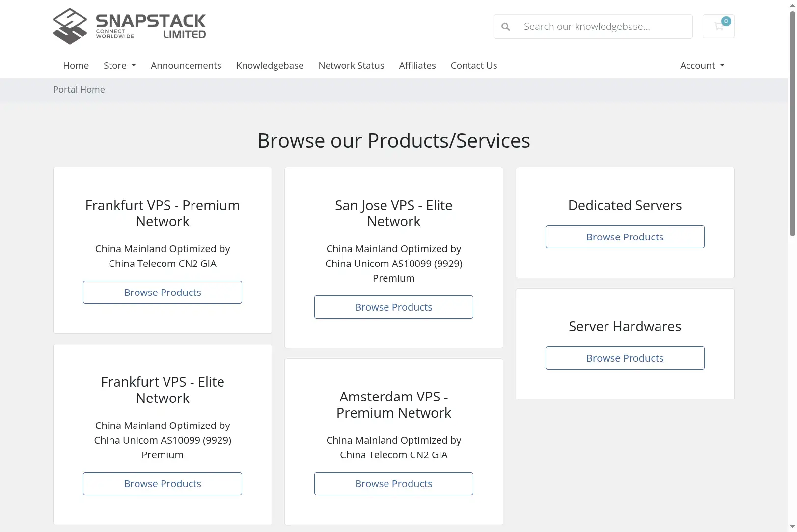Click the knowledgebase search magnifier icon
This screenshot has height=532, width=797.
click(x=505, y=27)
